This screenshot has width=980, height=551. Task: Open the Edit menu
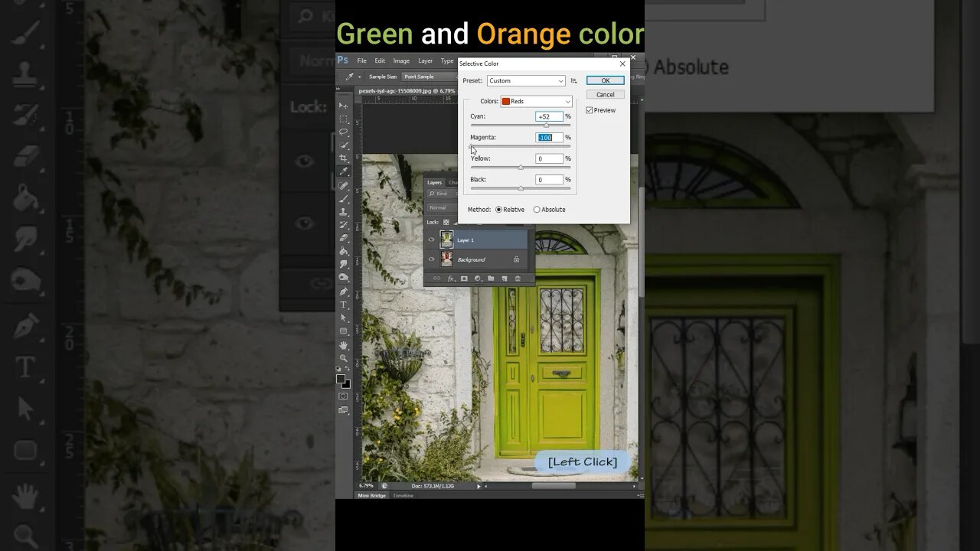tap(380, 60)
